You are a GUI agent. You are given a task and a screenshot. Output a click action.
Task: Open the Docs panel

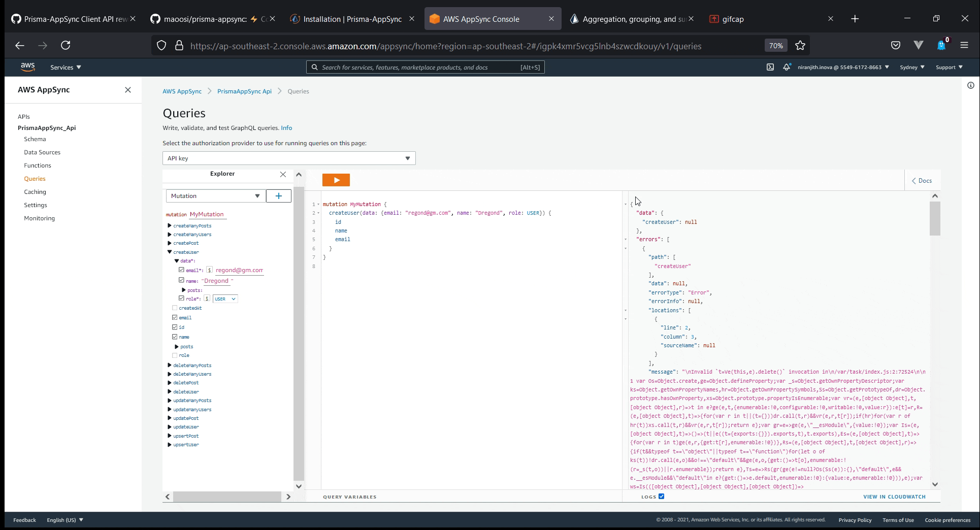point(922,181)
